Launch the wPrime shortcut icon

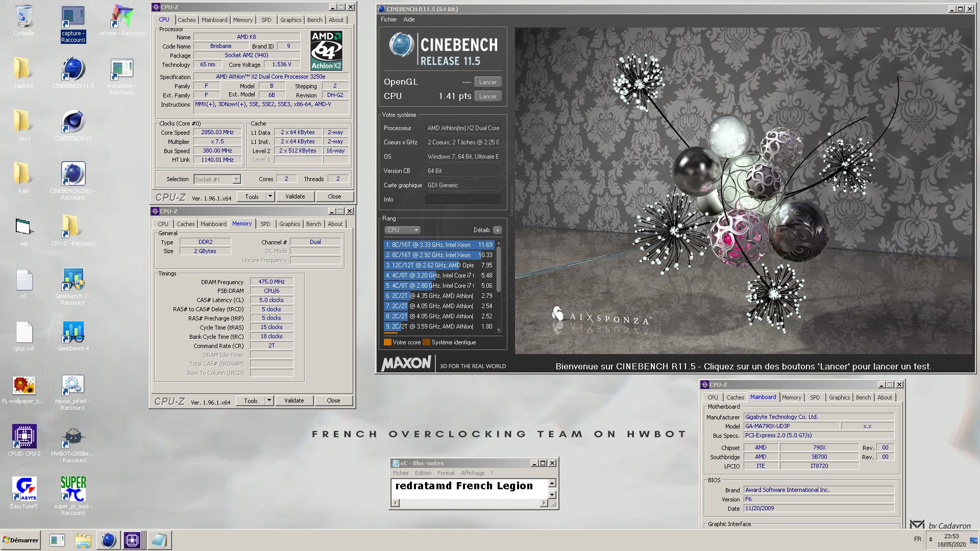(122, 21)
